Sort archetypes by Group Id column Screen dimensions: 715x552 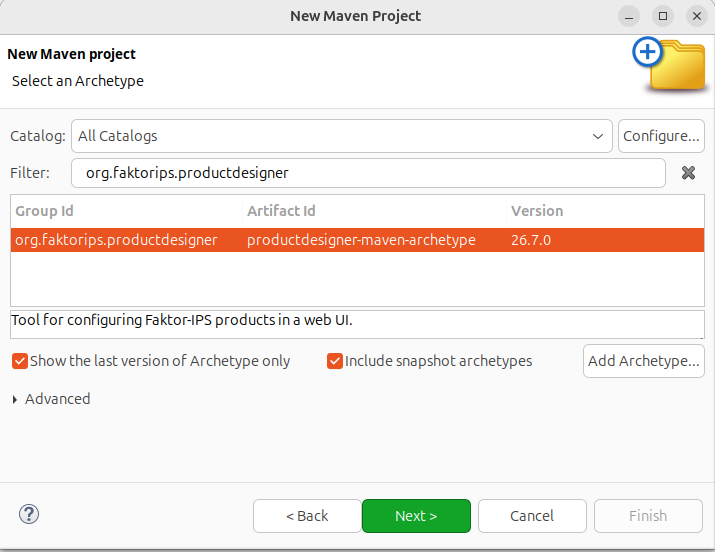click(126, 211)
